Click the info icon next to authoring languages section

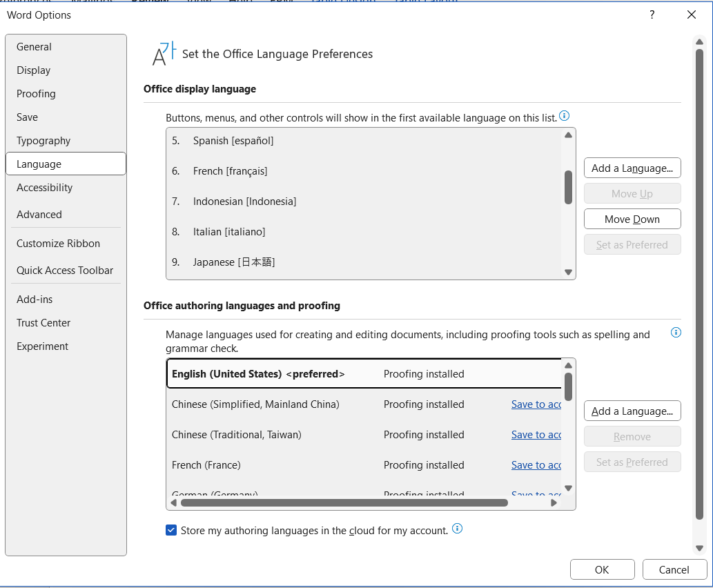click(x=676, y=332)
